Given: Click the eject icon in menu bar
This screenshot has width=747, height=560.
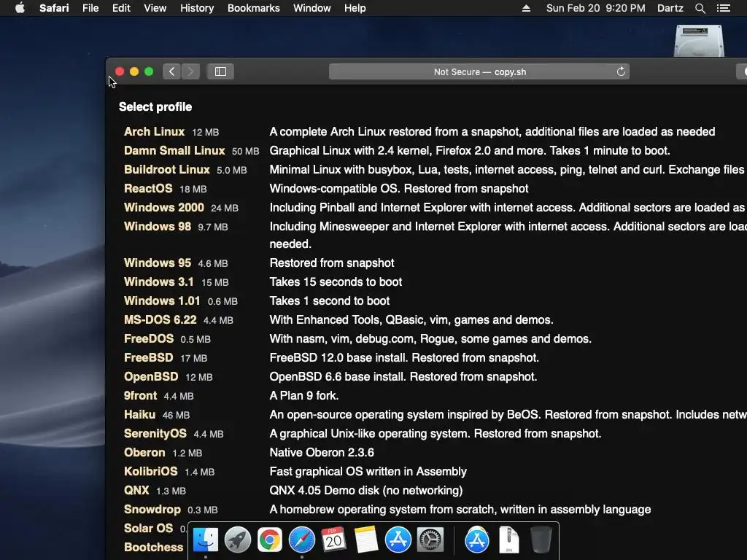Looking at the screenshot, I should 526,8.
